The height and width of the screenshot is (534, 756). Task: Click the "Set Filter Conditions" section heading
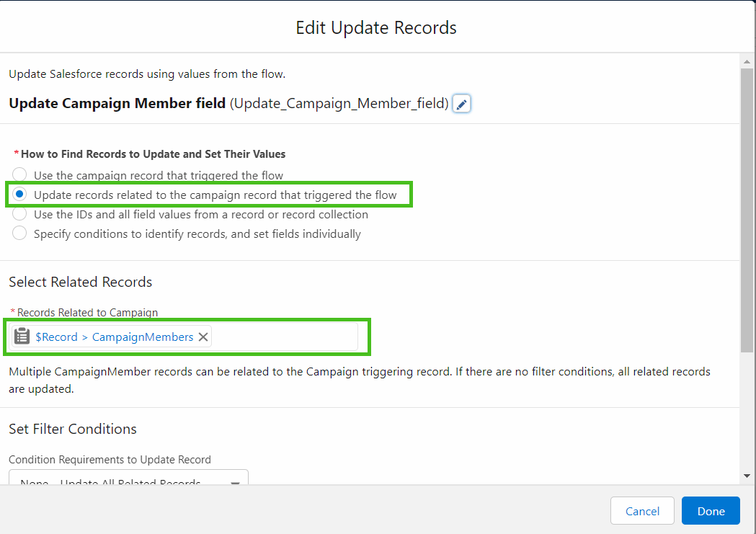coord(72,429)
